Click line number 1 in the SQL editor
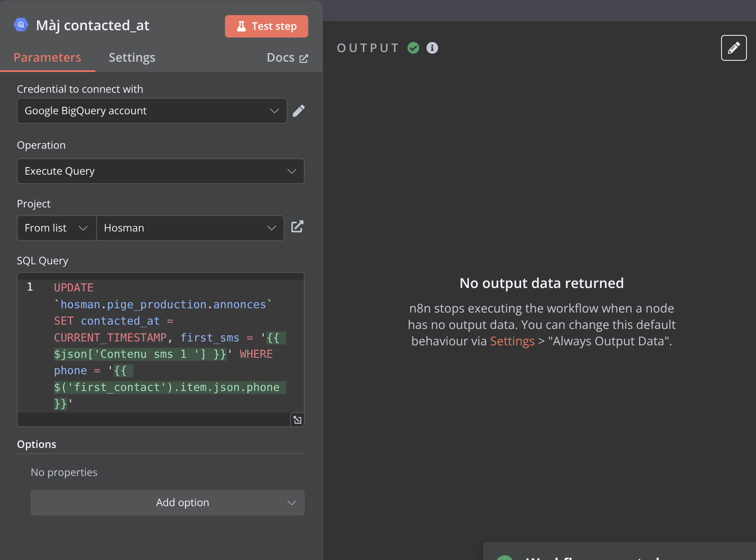Image resolution: width=756 pixels, height=560 pixels. pyautogui.click(x=30, y=287)
